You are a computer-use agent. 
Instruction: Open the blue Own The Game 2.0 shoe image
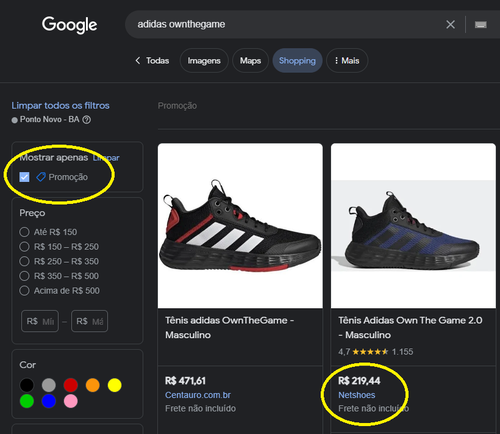coord(413,226)
